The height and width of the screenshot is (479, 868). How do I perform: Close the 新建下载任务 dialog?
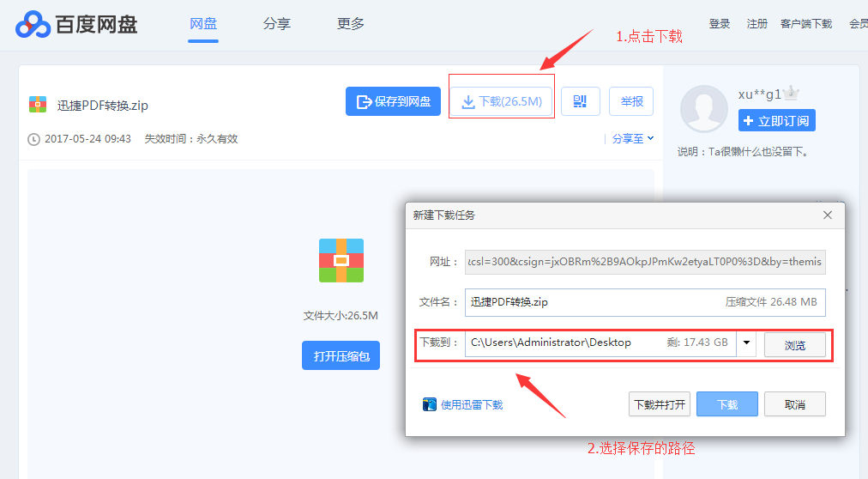828,215
